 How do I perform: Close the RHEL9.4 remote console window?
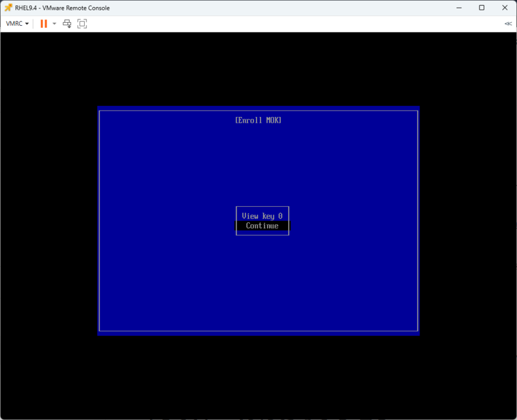point(505,8)
